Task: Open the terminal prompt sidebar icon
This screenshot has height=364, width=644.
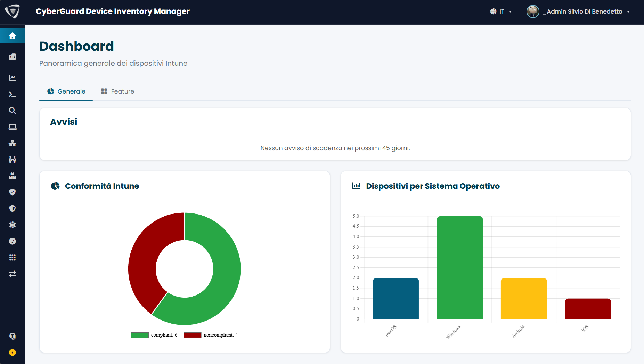Action: (13, 94)
